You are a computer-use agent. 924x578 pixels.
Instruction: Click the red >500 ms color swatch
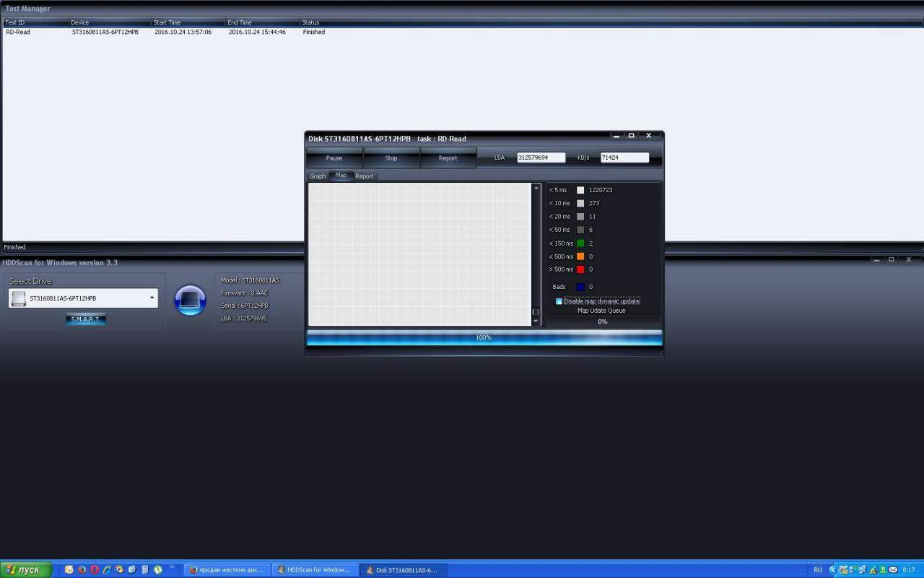(x=580, y=269)
